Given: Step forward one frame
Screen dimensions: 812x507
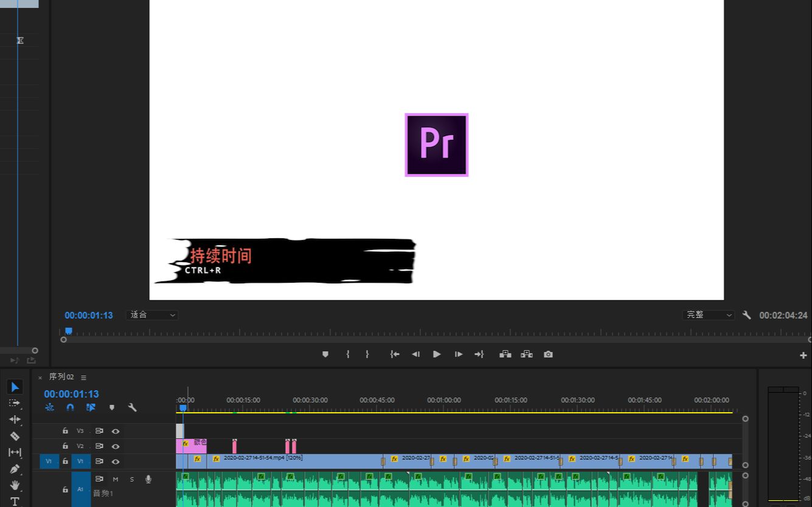Looking at the screenshot, I should pos(459,354).
